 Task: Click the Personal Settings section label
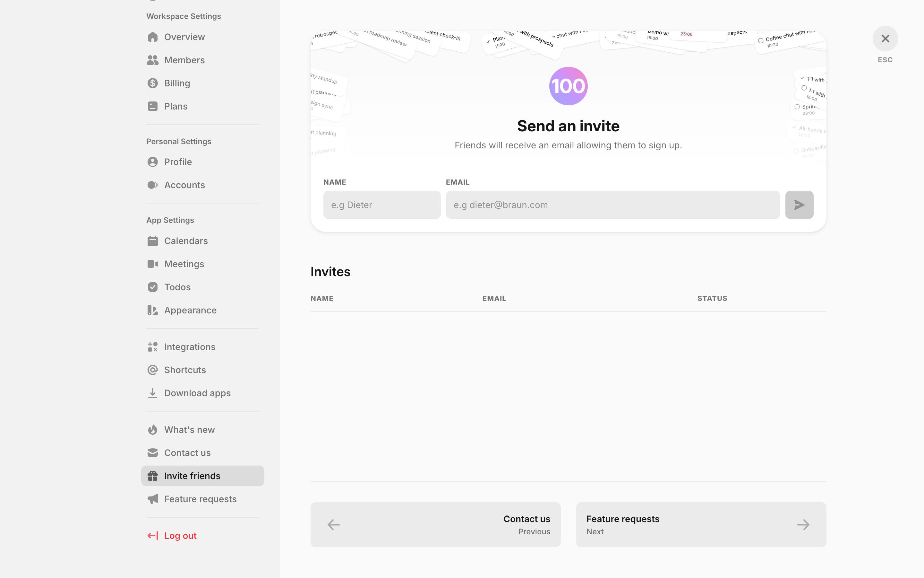(x=179, y=141)
